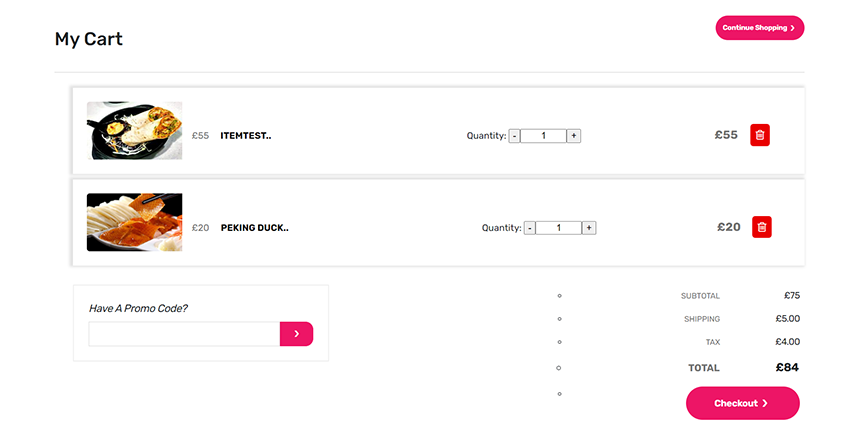Increase Peking Duck quantity by one

[589, 228]
